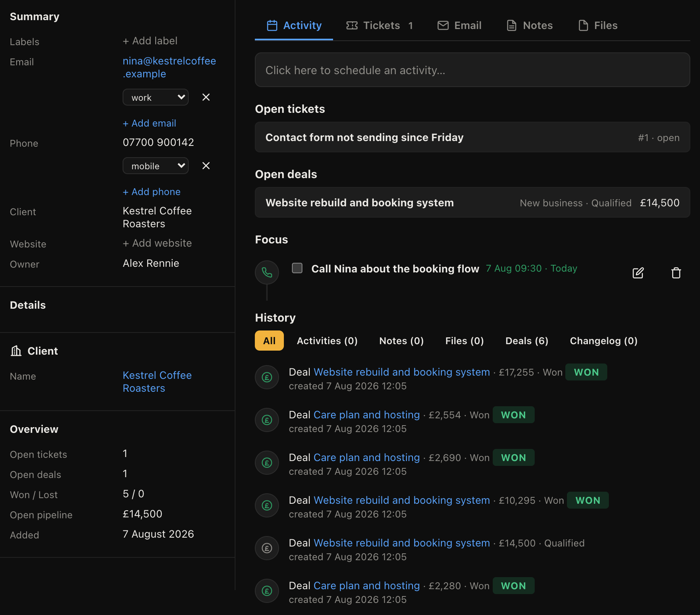The image size is (700, 615).
Task: Open the Contact form not sending ticket
Action: coord(472,137)
